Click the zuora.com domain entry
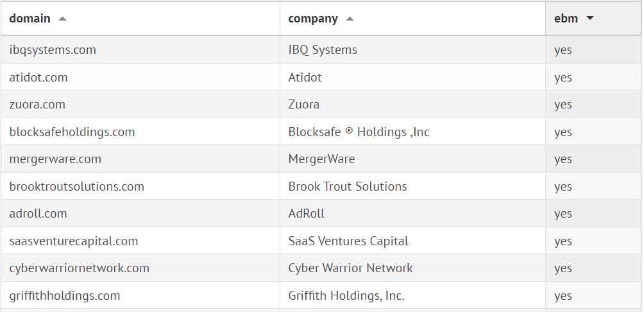 pyautogui.click(x=37, y=105)
